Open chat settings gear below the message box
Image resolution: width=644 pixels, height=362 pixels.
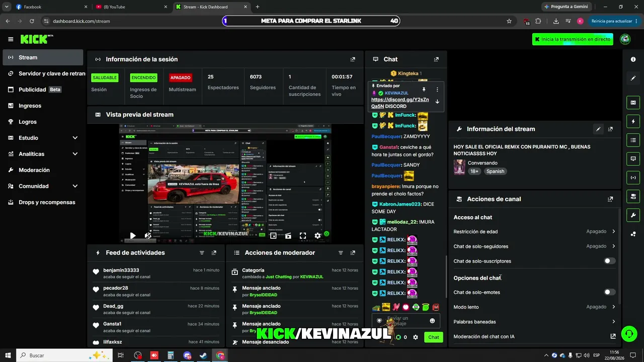(416, 337)
